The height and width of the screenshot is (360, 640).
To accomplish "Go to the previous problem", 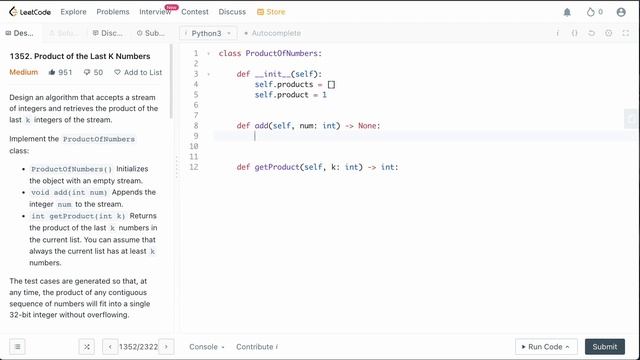I will click(x=110, y=347).
